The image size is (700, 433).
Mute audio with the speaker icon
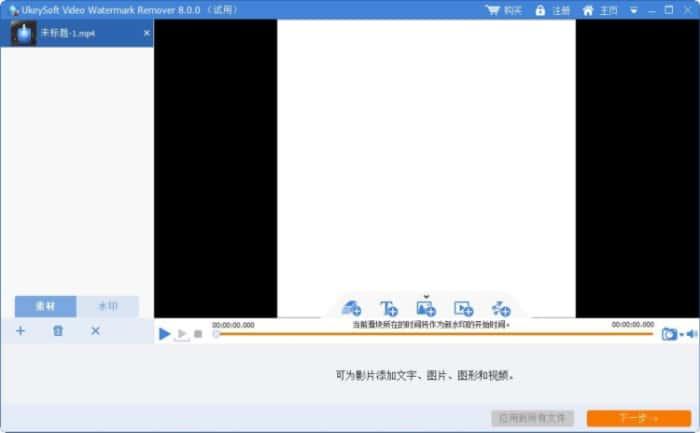pyautogui.click(x=691, y=334)
